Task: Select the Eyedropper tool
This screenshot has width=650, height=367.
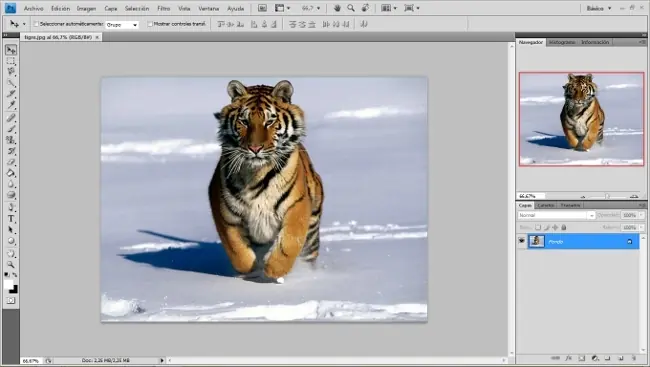Action: coord(11,105)
